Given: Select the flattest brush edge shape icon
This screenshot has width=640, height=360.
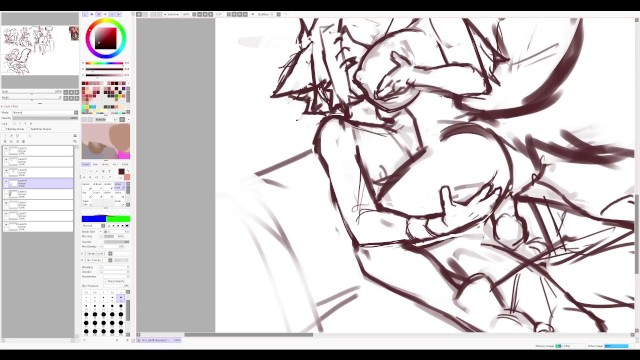Looking at the screenshot, I should [127, 226].
